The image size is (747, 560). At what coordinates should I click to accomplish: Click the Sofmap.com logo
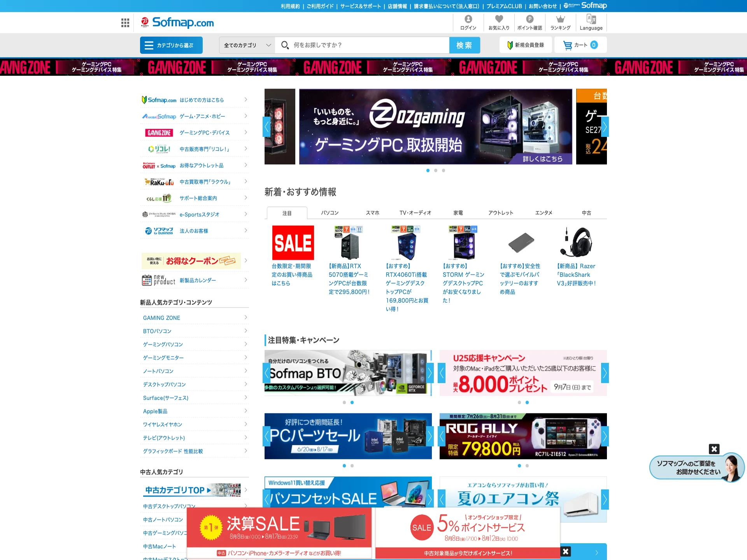point(177,23)
